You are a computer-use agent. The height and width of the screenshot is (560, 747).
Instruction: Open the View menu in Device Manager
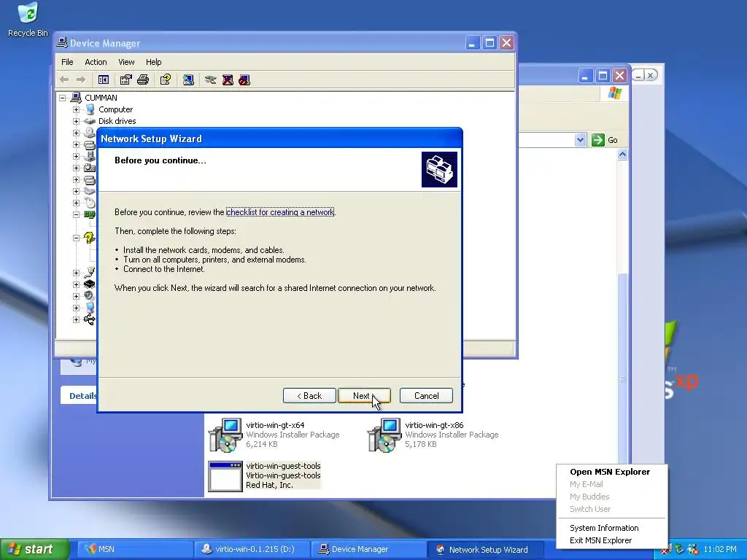point(126,62)
